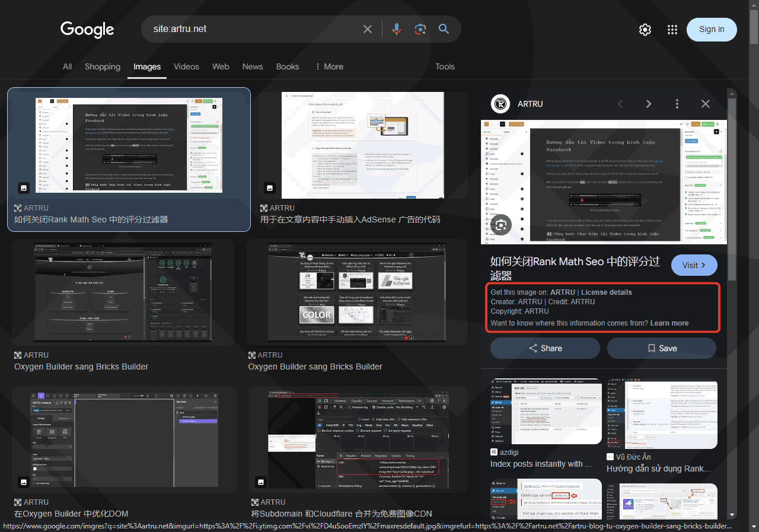Switch to the News tab

coord(253,66)
